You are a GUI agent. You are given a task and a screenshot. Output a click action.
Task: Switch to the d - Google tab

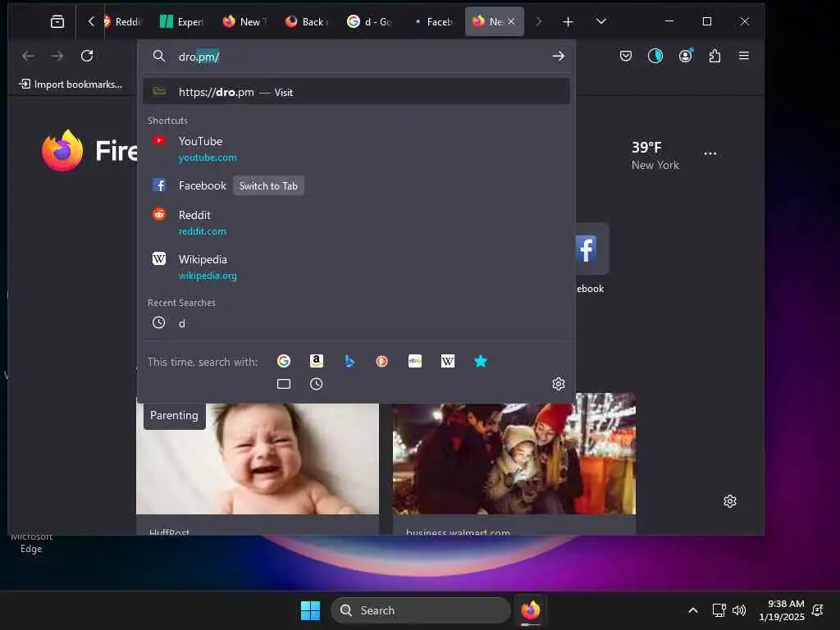[370, 21]
